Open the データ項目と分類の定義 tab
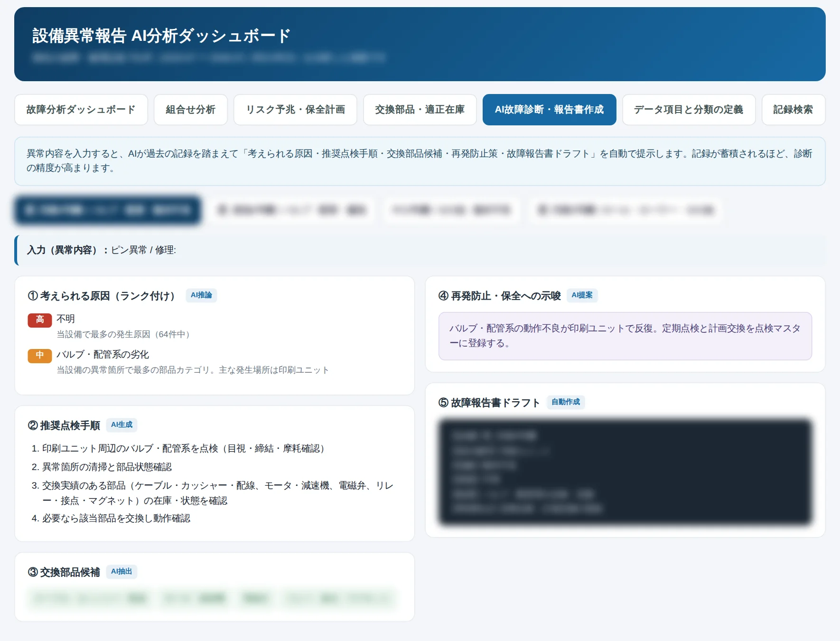The height and width of the screenshot is (641, 840). click(x=689, y=110)
